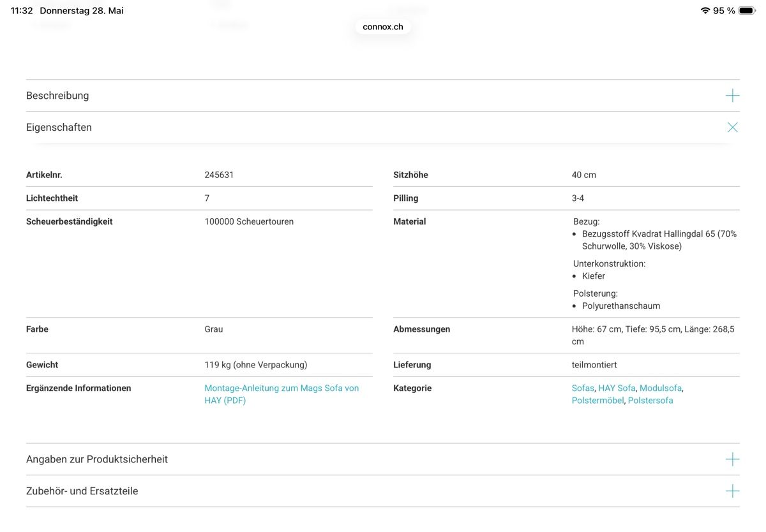
Task: Click the Pilling label
Action: pos(405,198)
